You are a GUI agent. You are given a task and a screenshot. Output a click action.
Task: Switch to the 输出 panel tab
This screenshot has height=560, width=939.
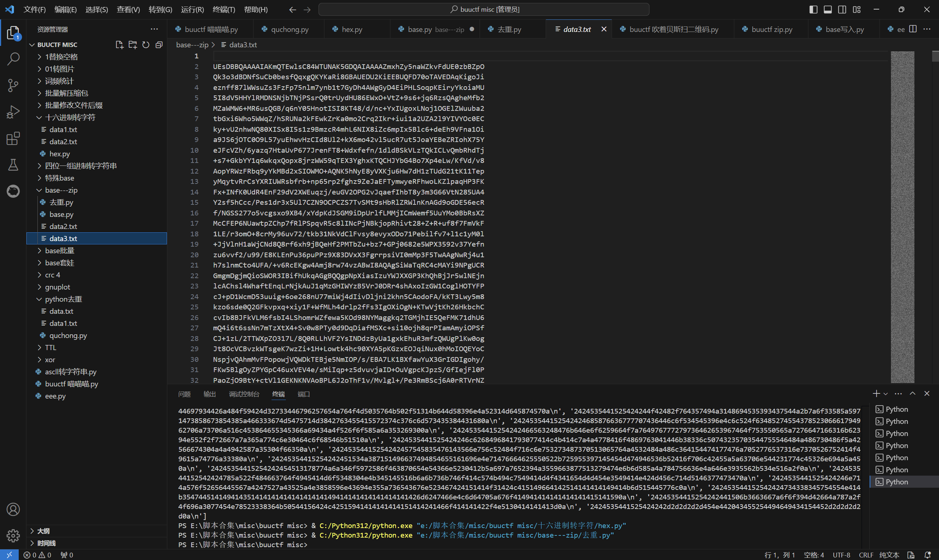coord(210,394)
